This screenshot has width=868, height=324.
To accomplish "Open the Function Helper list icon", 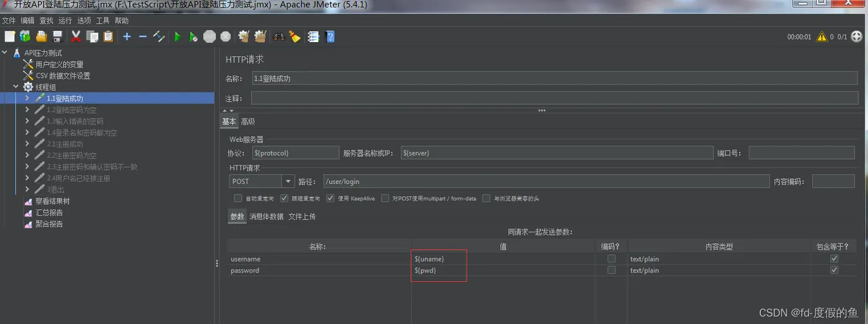I will click(314, 37).
